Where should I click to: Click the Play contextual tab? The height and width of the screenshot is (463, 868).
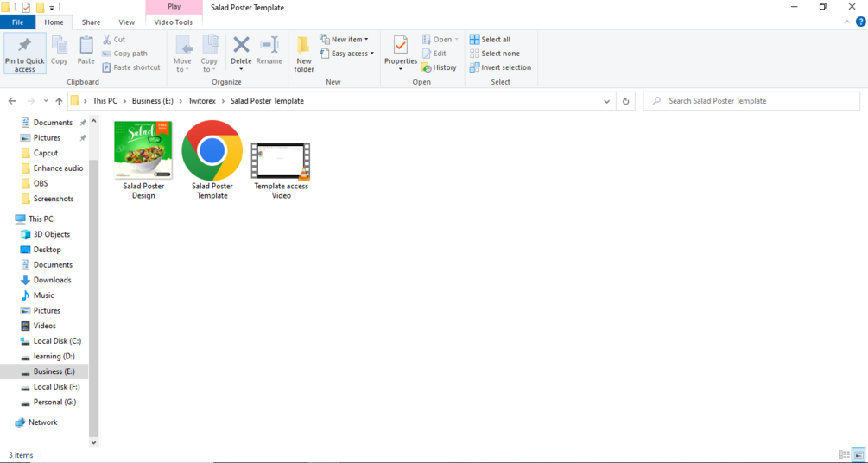click(x=174, y=7)
